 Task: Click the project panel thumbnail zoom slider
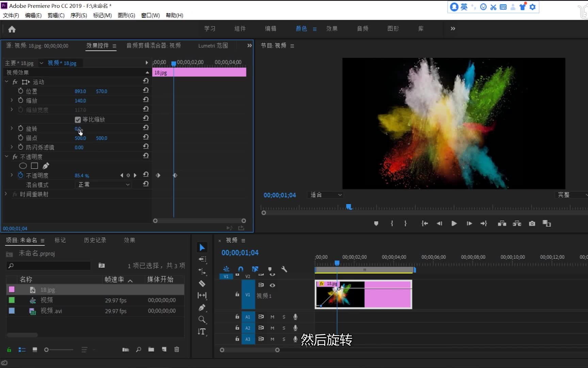click(x=47, y=350)
